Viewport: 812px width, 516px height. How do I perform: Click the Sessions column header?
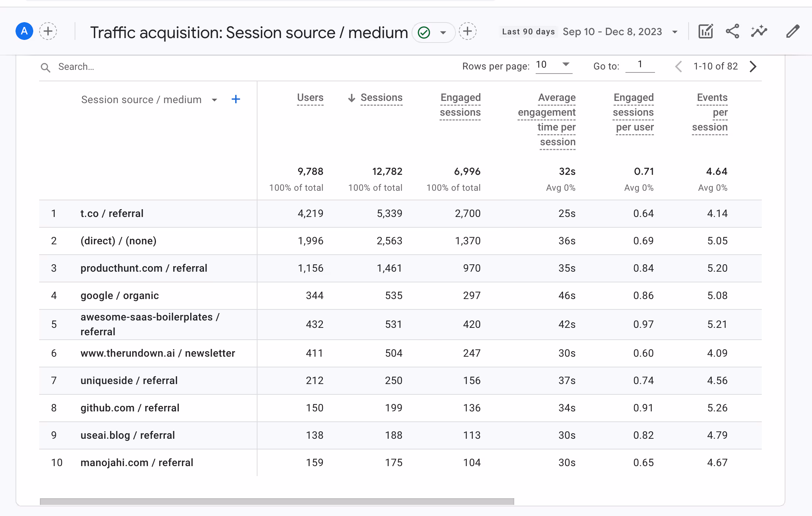click(x=381, y=98)
